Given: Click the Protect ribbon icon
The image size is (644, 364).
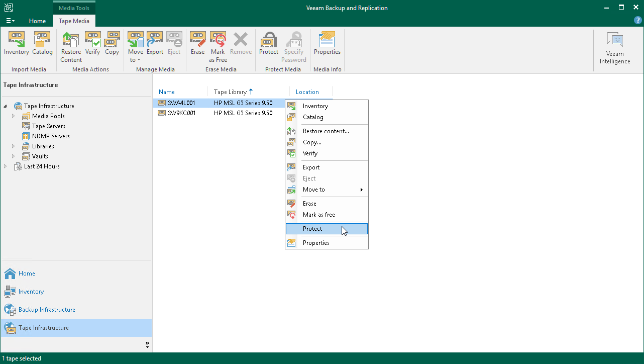Looking at the screenshot, I should point(269,43).
